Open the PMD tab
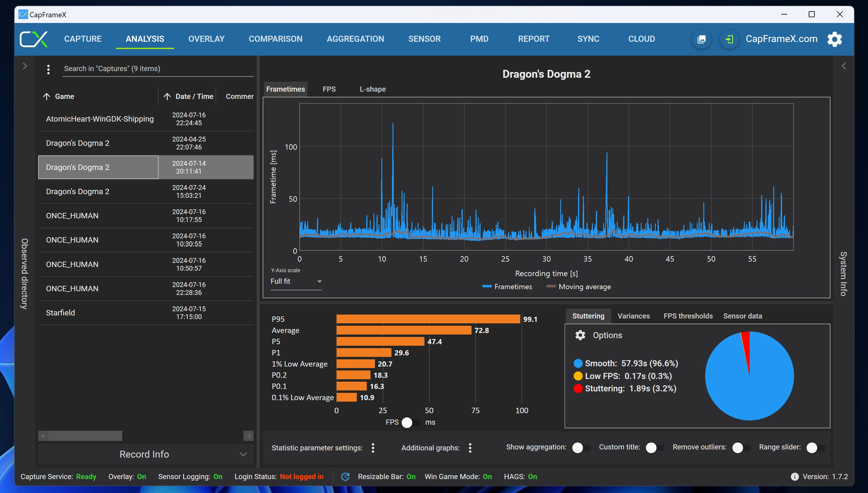 pyautogui.click(x=479, y=39)
